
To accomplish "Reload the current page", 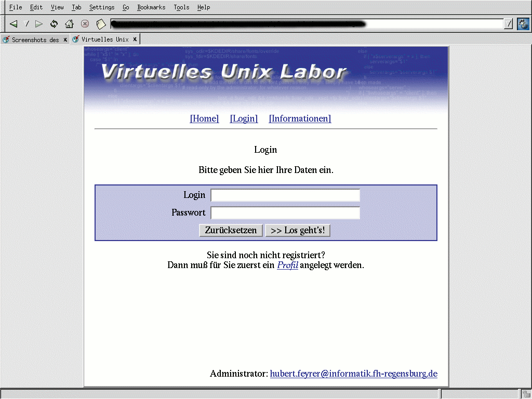I will (54, 24).
